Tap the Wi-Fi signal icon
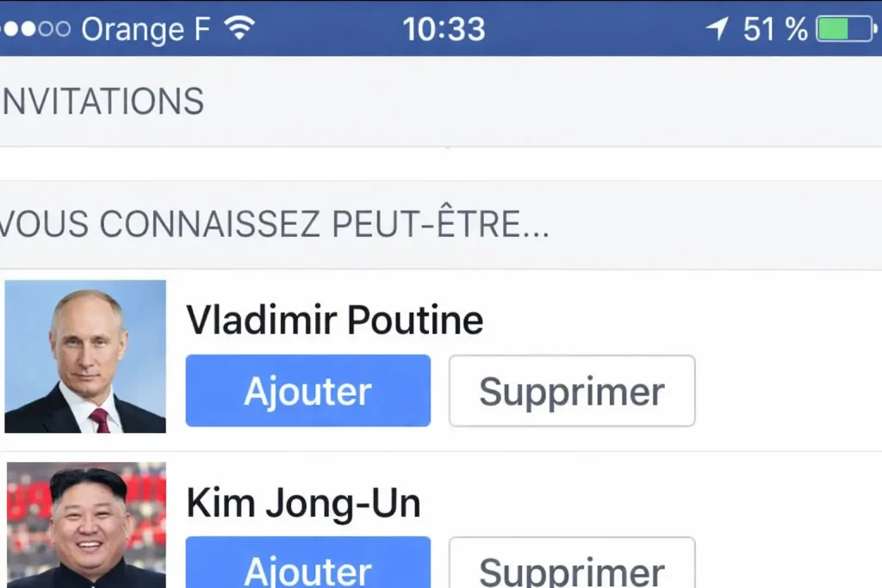Screen dimensions: 882x588 pyautogui.click(x=239, y=29)
